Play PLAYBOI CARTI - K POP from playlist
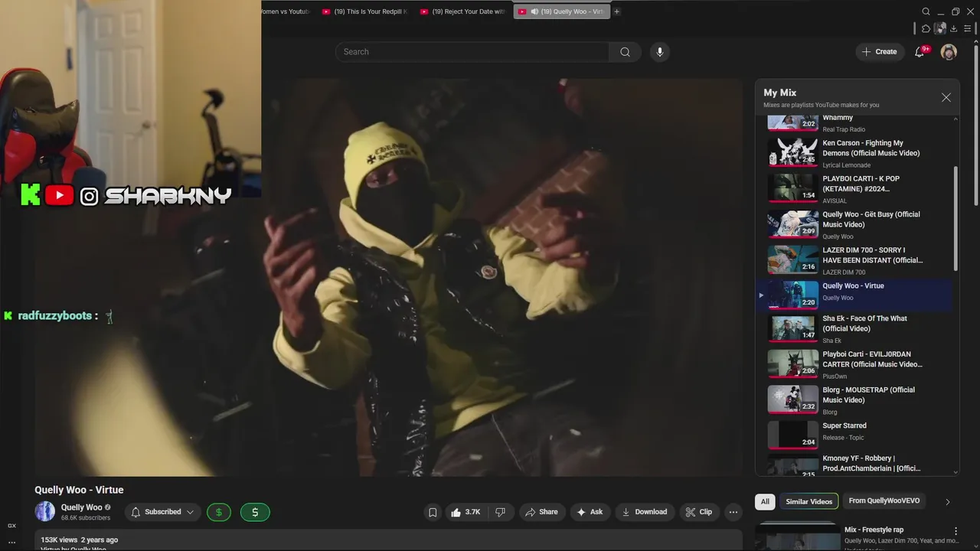 [x=858, y=189]
